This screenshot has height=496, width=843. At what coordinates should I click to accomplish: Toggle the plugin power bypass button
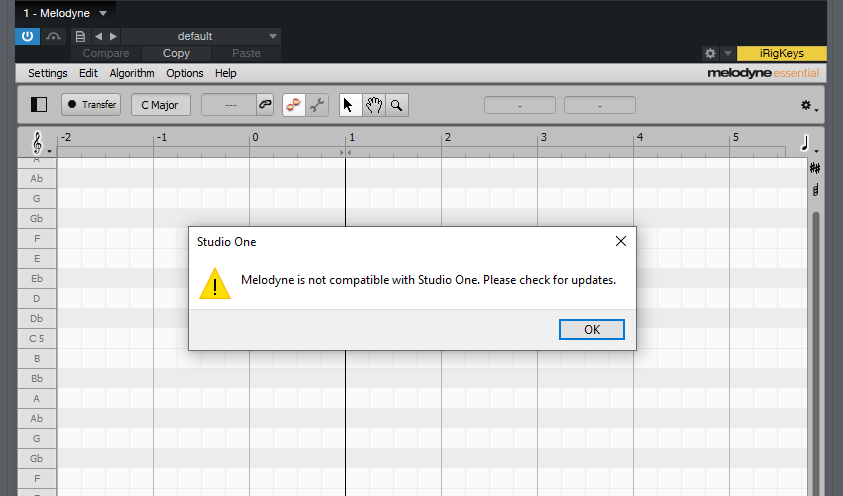tap(27, 36)
